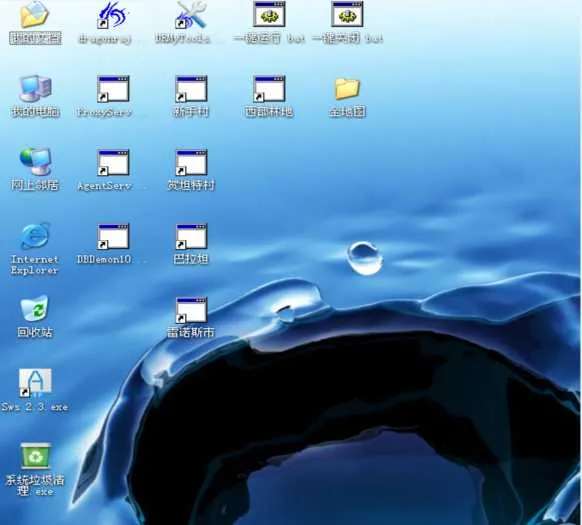The width and height of the screenshot is (582, 525).
Task: Select the Sws 2.3.exe shortcut
Action: coord(35,383)
